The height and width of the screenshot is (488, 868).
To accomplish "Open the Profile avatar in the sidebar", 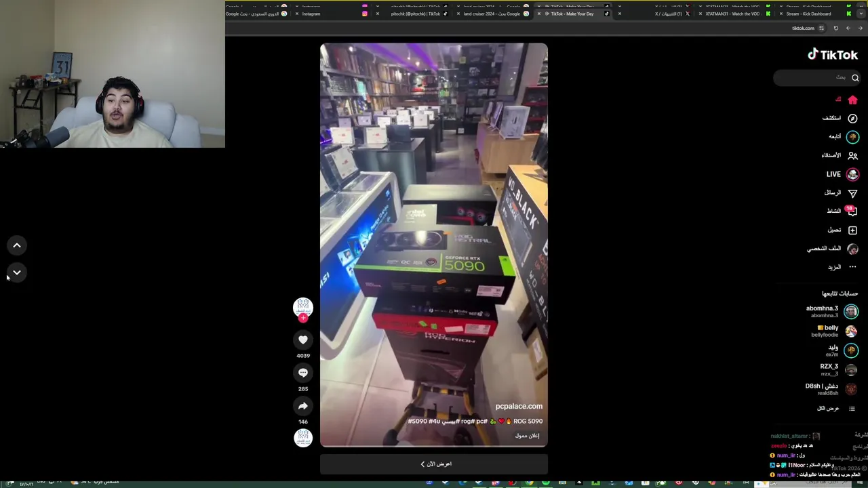I will [x=852, y=249].
